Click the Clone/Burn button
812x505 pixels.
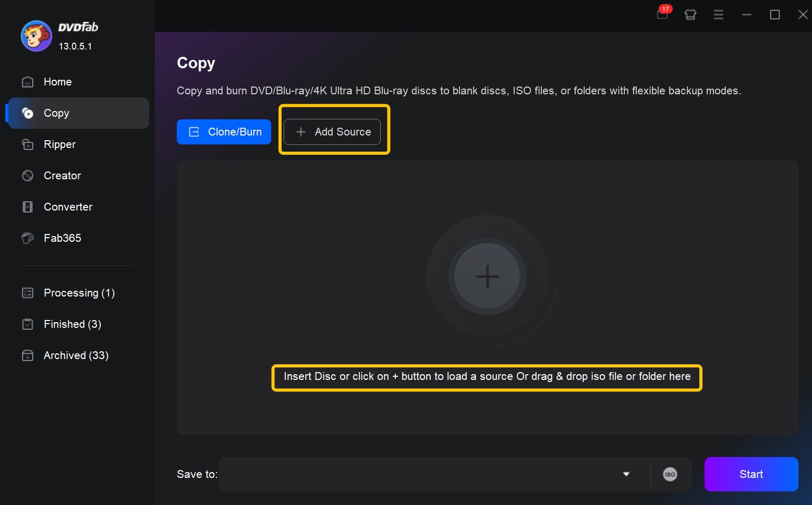(224, 132)
